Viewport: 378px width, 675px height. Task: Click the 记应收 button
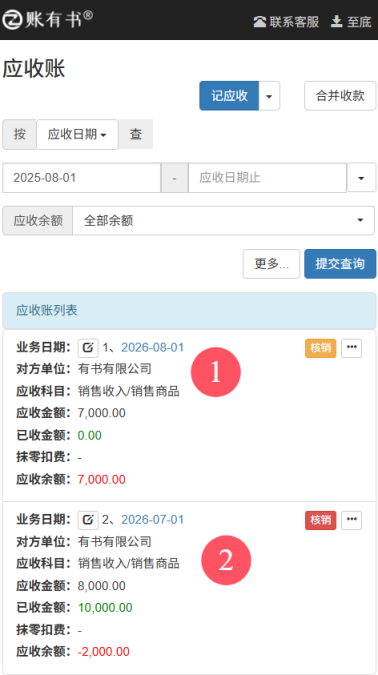[x=229, y=96]
